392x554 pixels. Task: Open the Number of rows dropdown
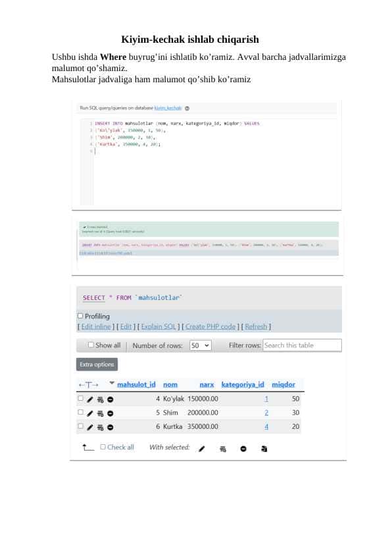tap(200, 345)
